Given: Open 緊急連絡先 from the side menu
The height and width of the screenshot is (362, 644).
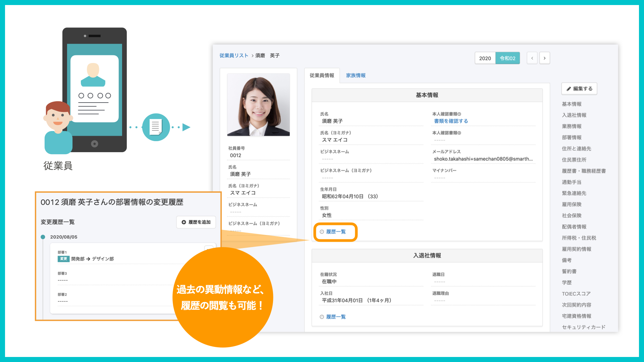Looking at the screenshot, I should (x=574, y=193).
